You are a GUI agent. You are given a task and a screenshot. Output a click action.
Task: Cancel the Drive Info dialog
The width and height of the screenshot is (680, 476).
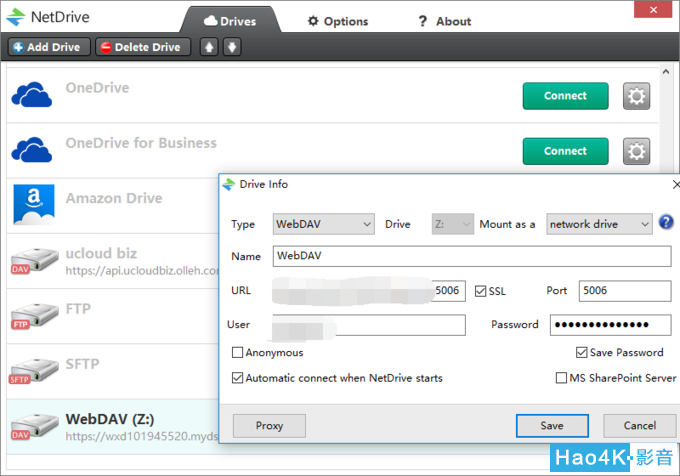click(x=640, y=426)
